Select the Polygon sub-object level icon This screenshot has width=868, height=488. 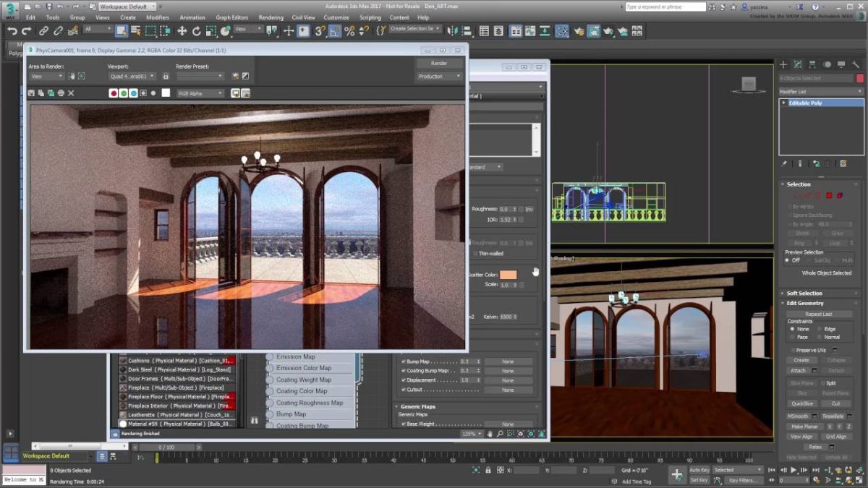(x=829, y=195)
